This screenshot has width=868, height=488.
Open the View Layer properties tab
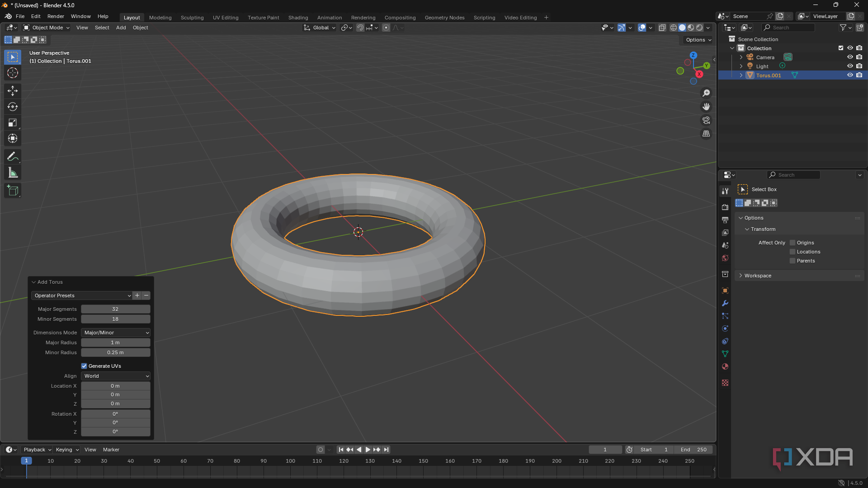725,233
